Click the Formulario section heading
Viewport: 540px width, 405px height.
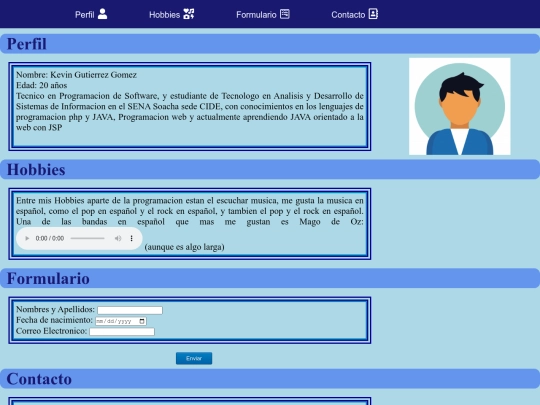point(48,279)
